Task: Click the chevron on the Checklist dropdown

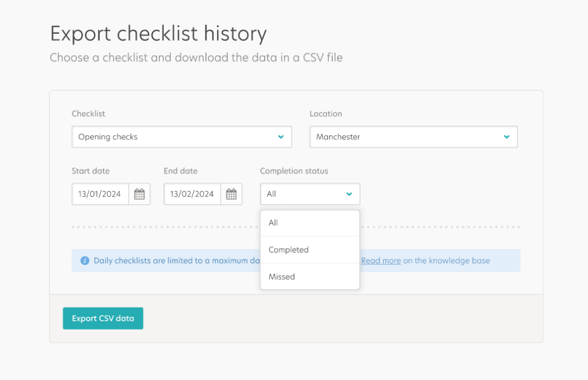Action: (x=281, y=137)
